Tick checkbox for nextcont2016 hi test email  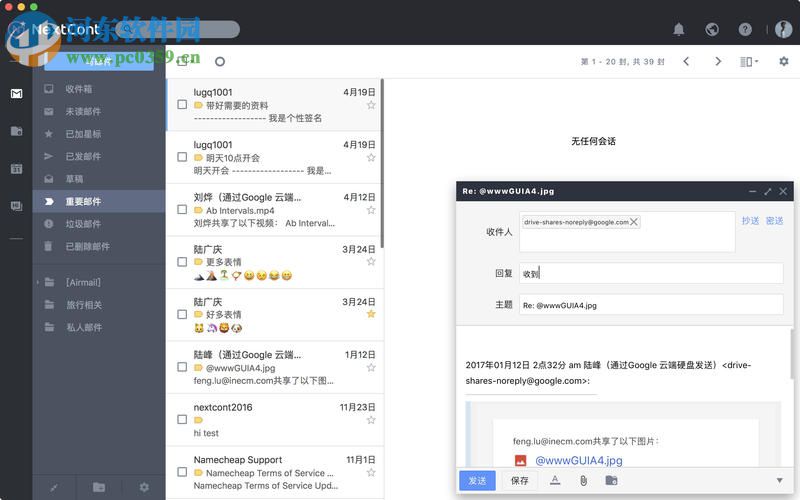point(182,419)
